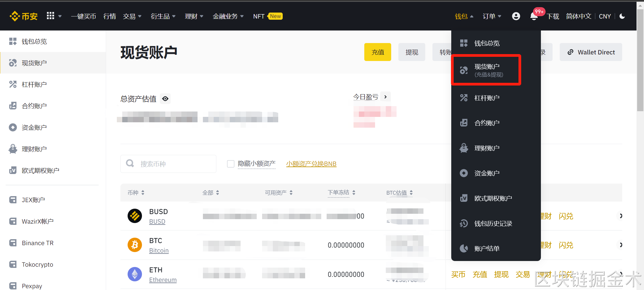Open the Ethereum coin name link

click(x=163, y=280)
